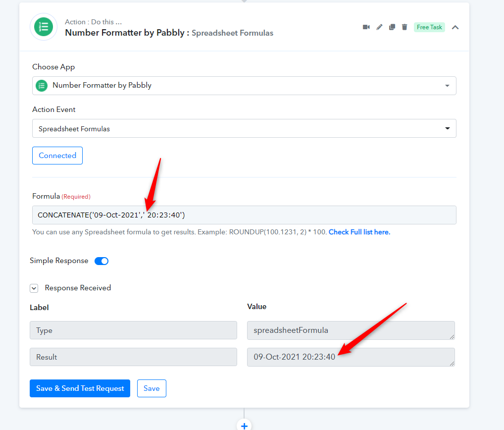504x430 pixels.
Task: Collapse the Response Received section
Action: click(x=34, y=288)
